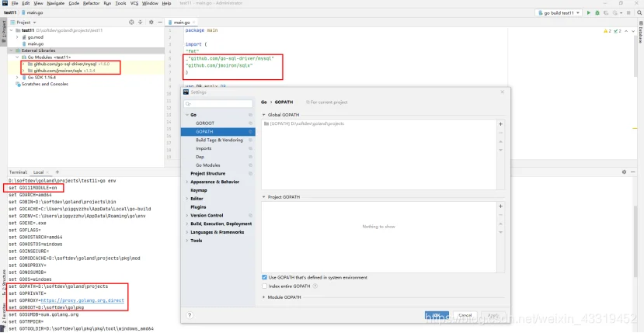Click test11 breadcrumb in navigation bar

[x=10, y=12]
